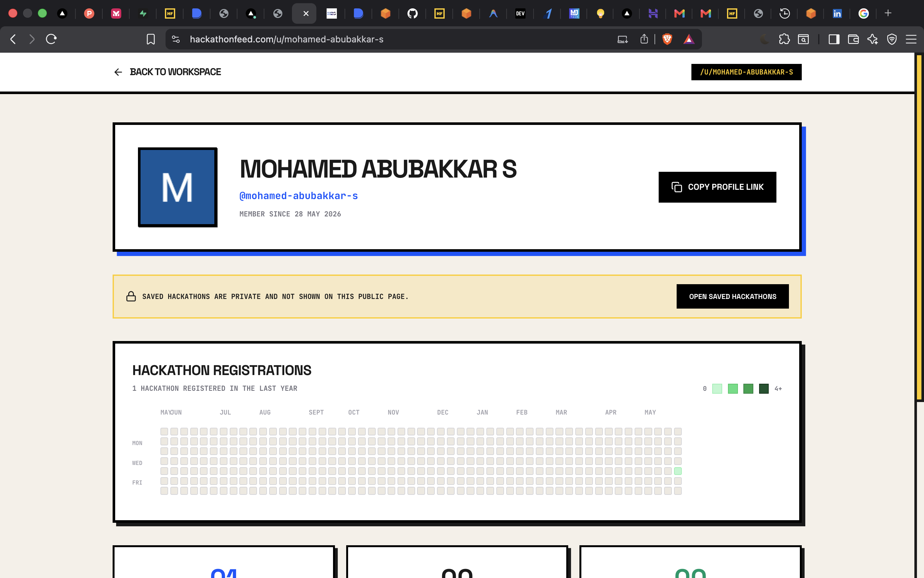Open Brave Rewards triangle icon
924x578 pixels.
[689, 39]
